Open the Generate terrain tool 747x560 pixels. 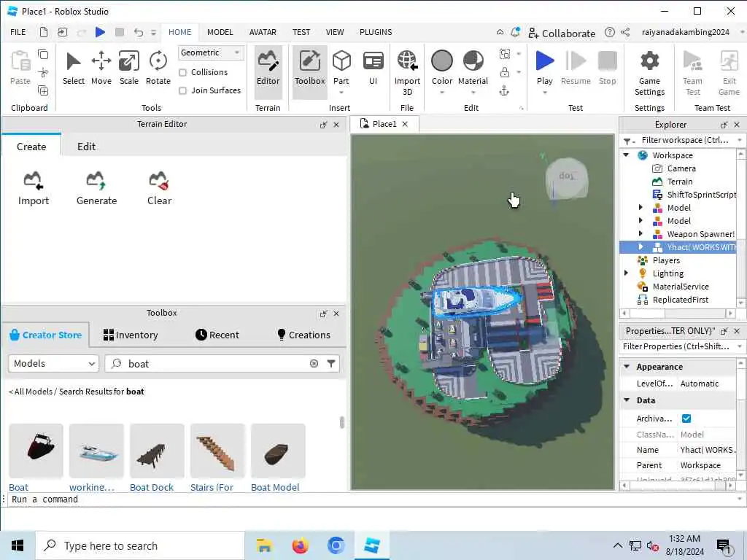click(x=97, y=188)
